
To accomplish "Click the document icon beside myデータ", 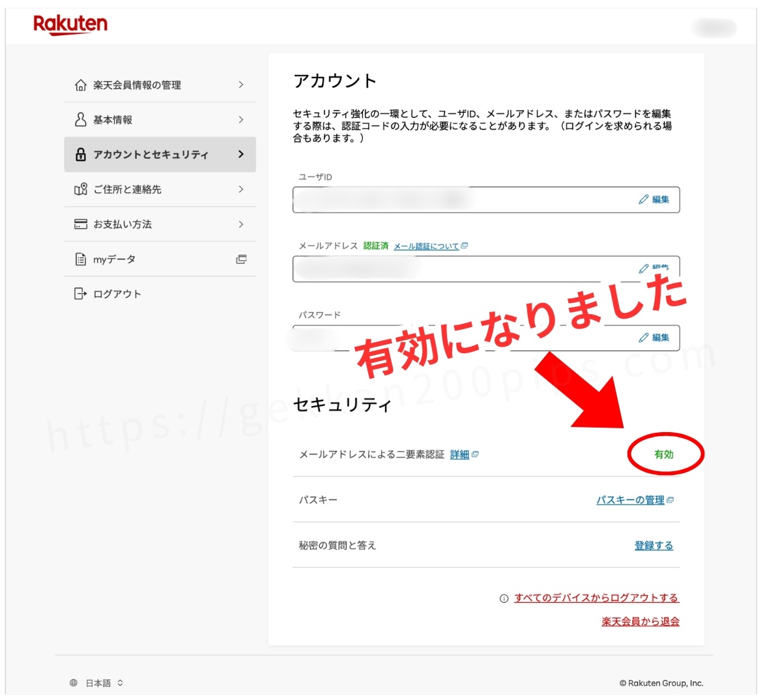I will coord(81,259).
